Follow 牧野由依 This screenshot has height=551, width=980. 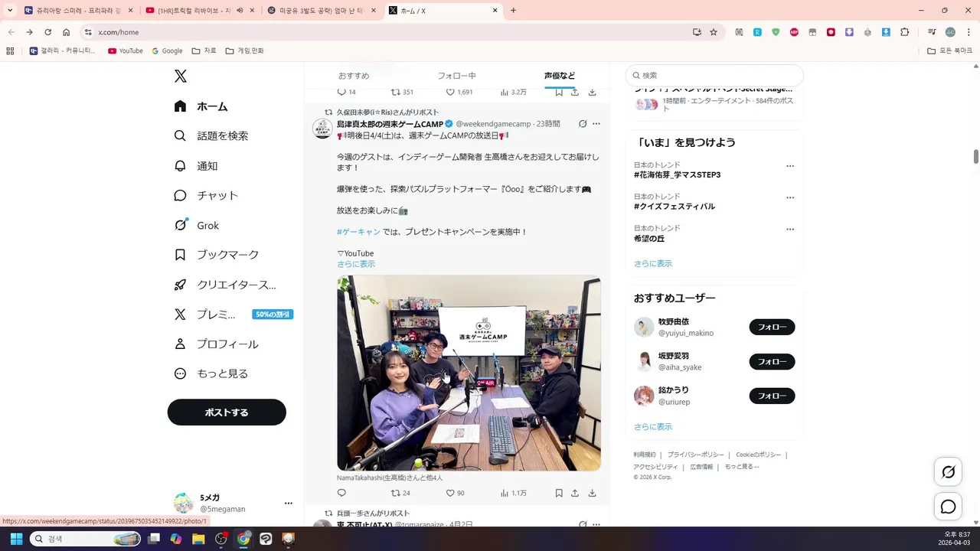(x=772, y=327)
